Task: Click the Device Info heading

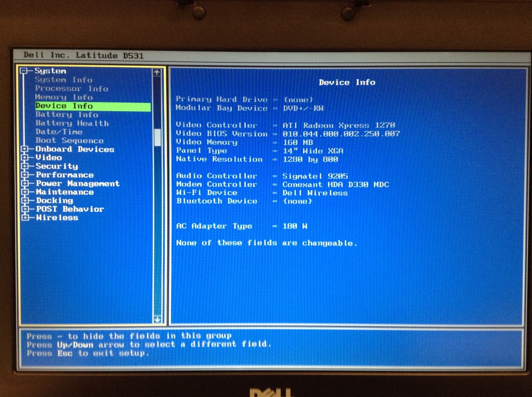Action: coord(347,82)
